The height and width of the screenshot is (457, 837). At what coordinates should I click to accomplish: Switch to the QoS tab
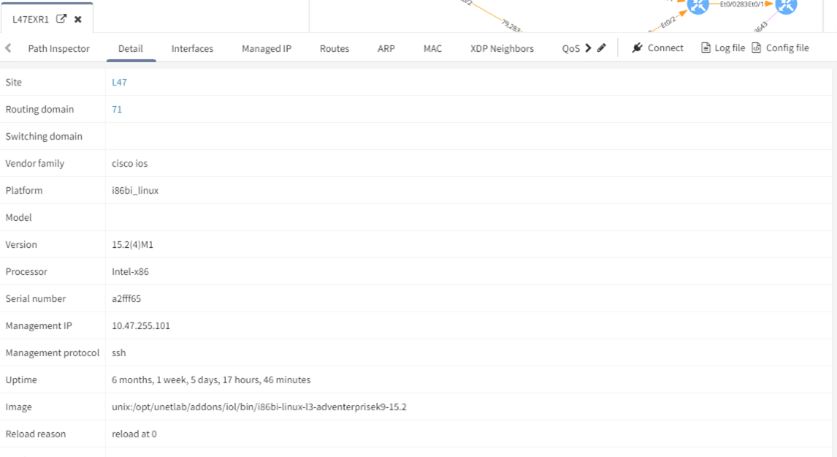click(x=570, y=48)
